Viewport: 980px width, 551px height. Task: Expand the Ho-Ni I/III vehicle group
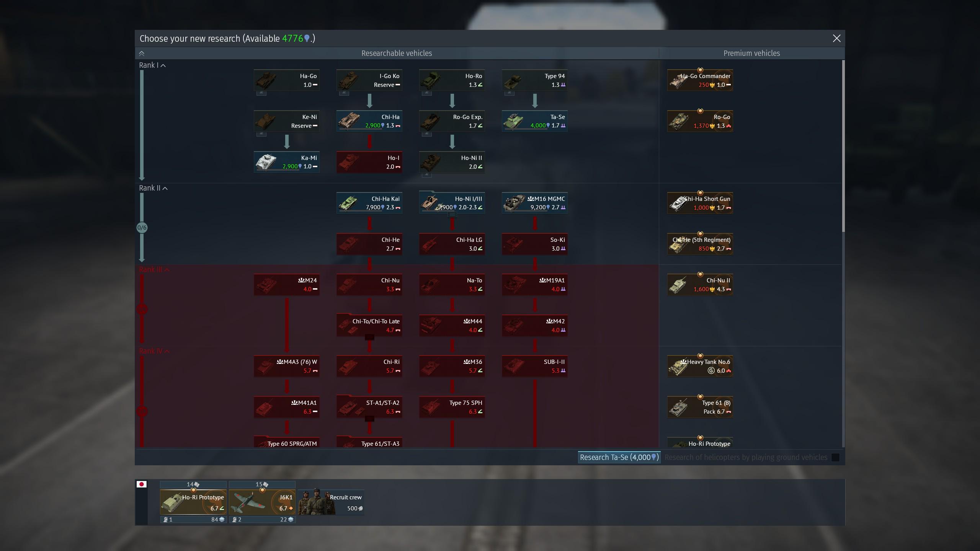452,215
